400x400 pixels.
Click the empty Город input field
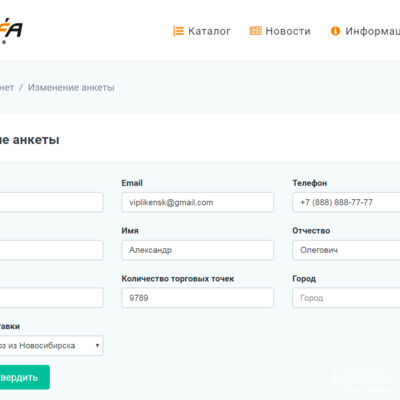[346, 298]
